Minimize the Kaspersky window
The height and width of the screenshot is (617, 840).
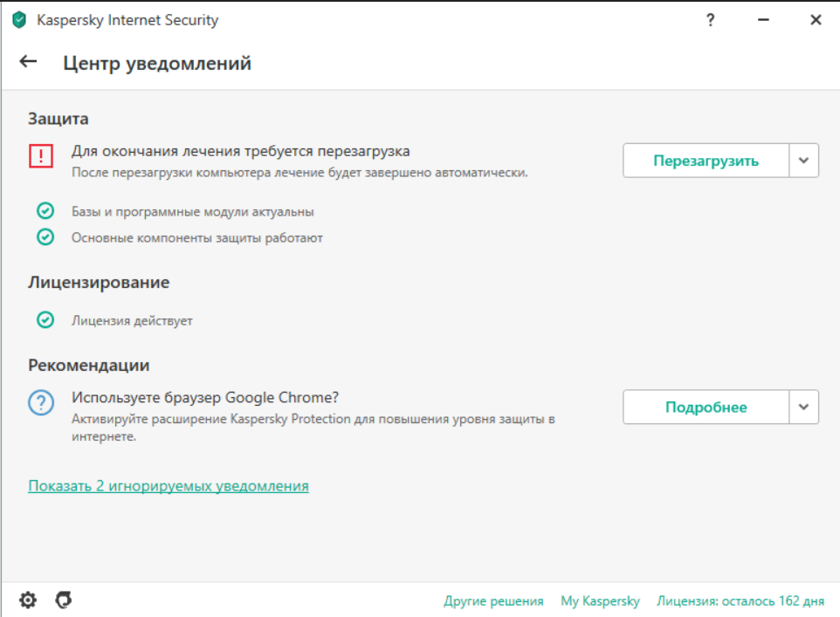pyautogui.click(x=763, y=20)
